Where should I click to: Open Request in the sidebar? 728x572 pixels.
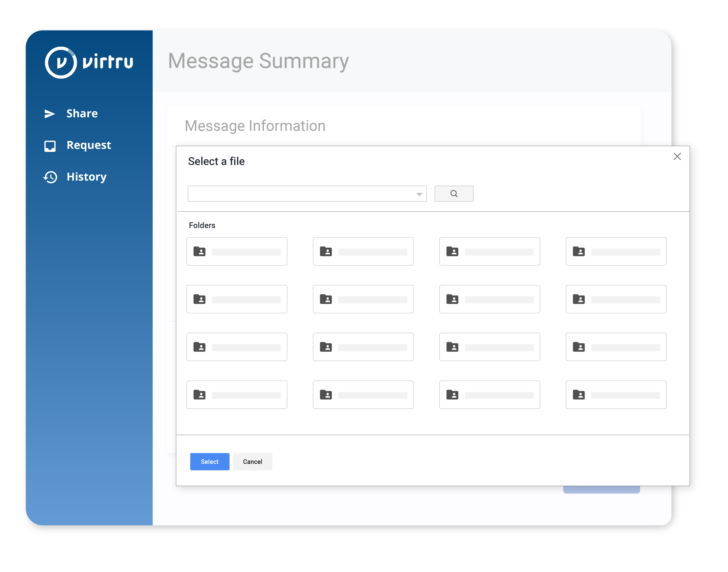coord(89,145)
